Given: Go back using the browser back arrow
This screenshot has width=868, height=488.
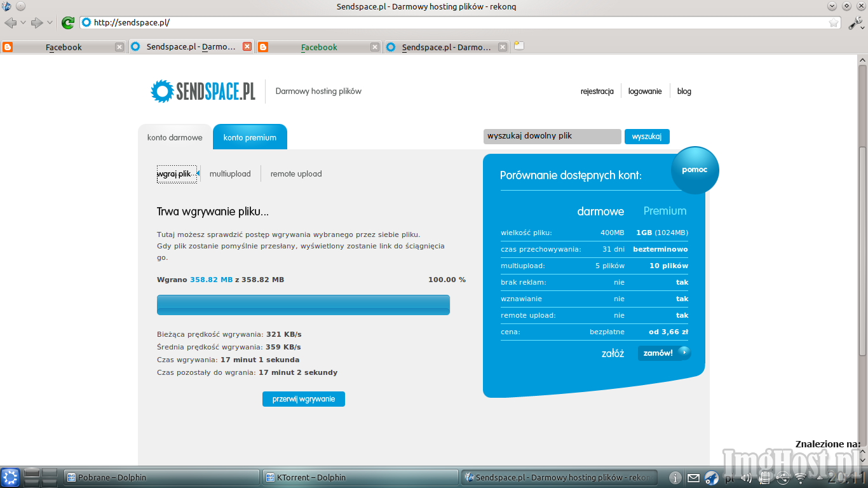Looking at the screenshot, I should click(10, 23).
